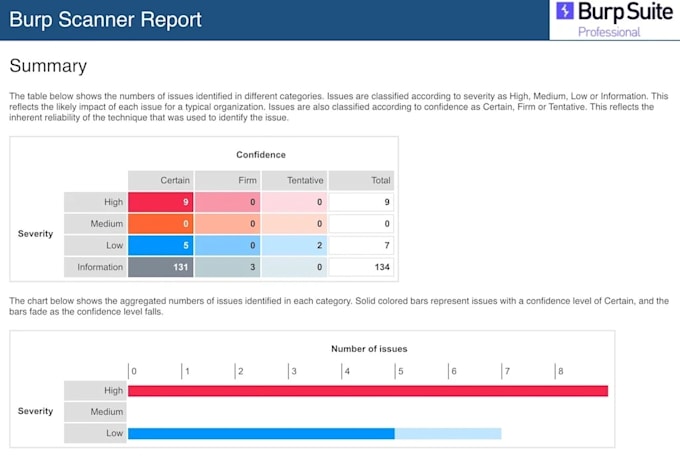Viewport: 680px width, 460px height.
Task: Click the High Total cell showing 9
Action: pos(361,202)
